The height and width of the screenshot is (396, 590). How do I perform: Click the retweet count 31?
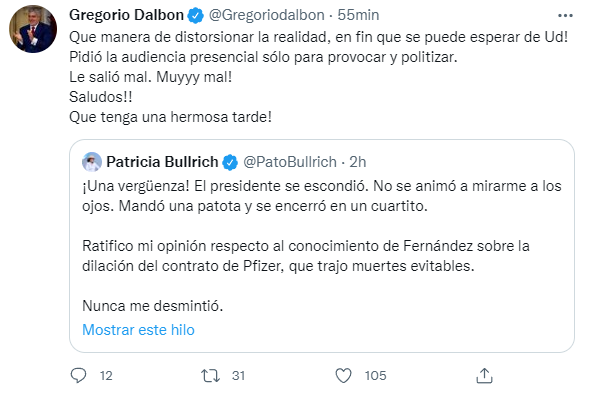point(239,375)
